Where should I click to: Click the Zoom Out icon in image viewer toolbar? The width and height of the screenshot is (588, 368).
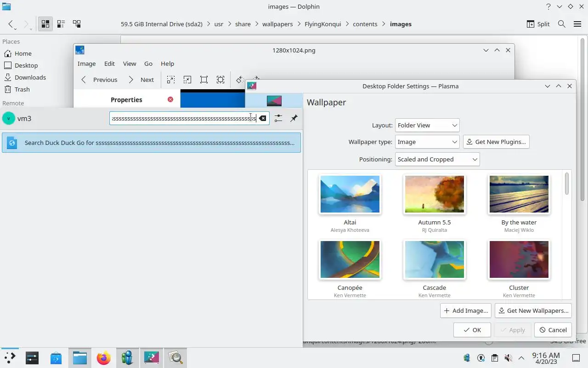pyautogui.click(x=187, y=80)
